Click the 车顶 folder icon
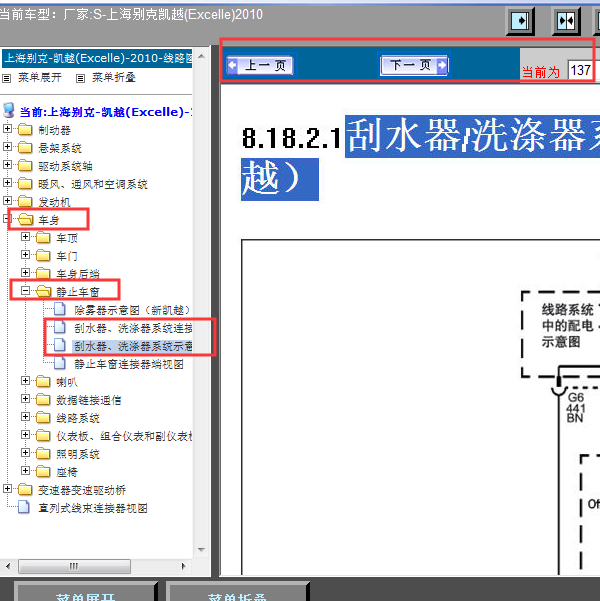 click(43, 238)
